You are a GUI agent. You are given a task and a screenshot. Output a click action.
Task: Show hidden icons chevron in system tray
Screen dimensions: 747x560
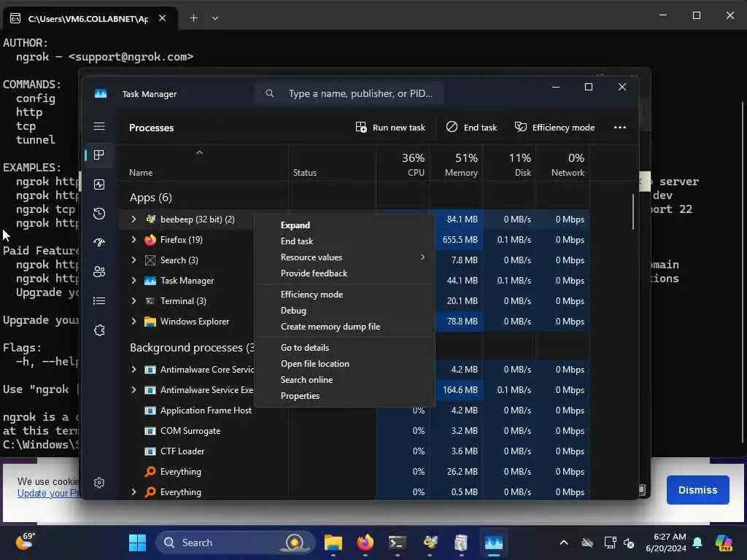click(x=564, y=542)
